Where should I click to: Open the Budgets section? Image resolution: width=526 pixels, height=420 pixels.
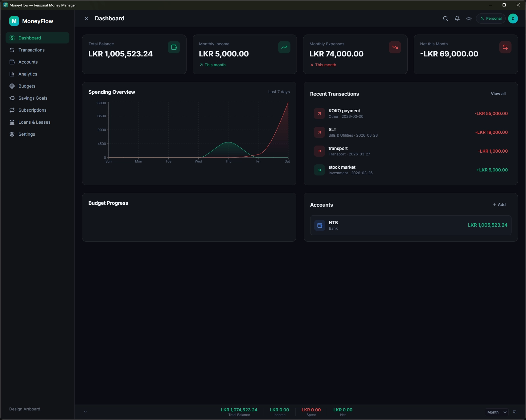point(27,86)
